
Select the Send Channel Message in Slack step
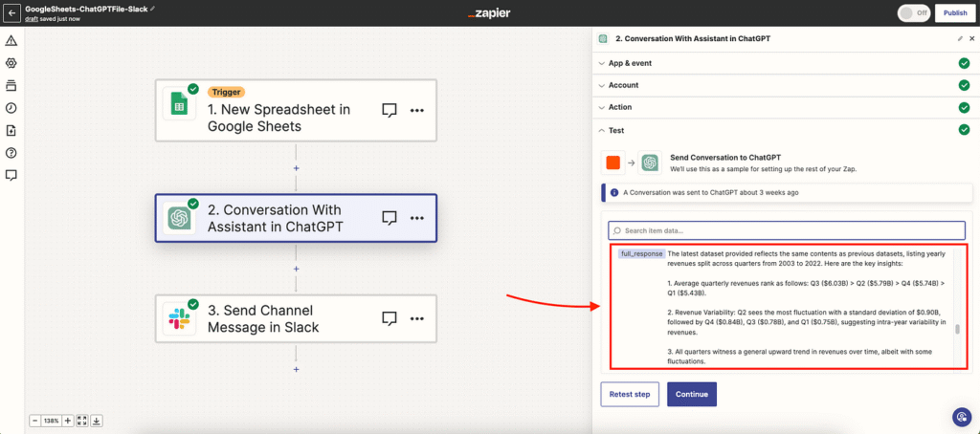[296, 318]
